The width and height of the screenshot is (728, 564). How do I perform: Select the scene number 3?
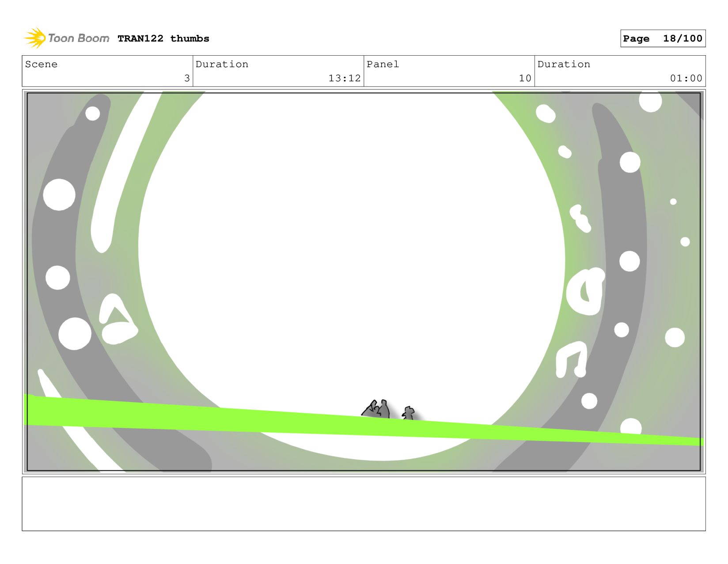click(187, 78)
